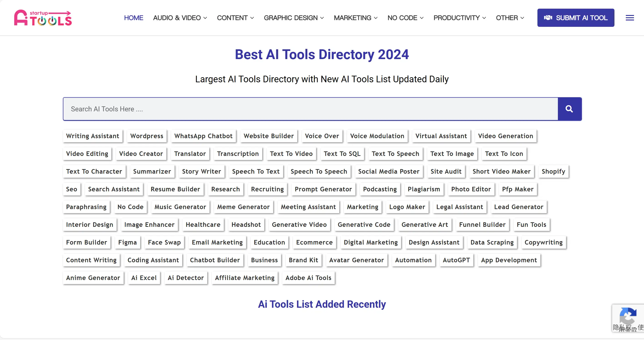Open the Music Generator category
The height and width of the screenshot is (340, 644).
tap(180, 207)
